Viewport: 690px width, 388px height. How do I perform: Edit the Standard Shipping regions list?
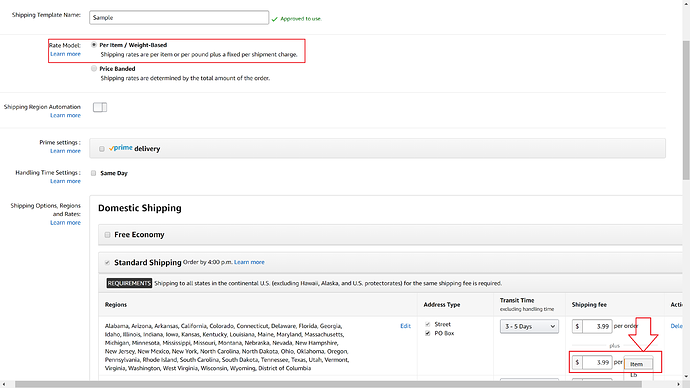point(405,326)
